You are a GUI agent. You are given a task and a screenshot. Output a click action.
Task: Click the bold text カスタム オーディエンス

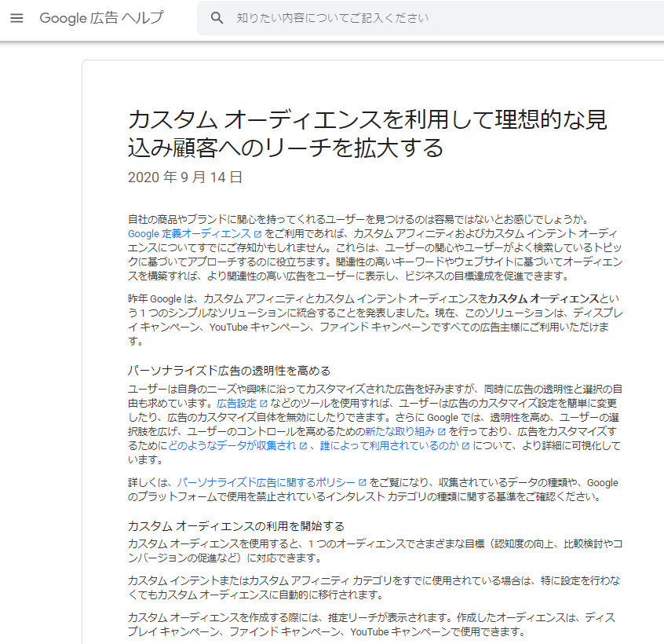[x=543, y=298]
